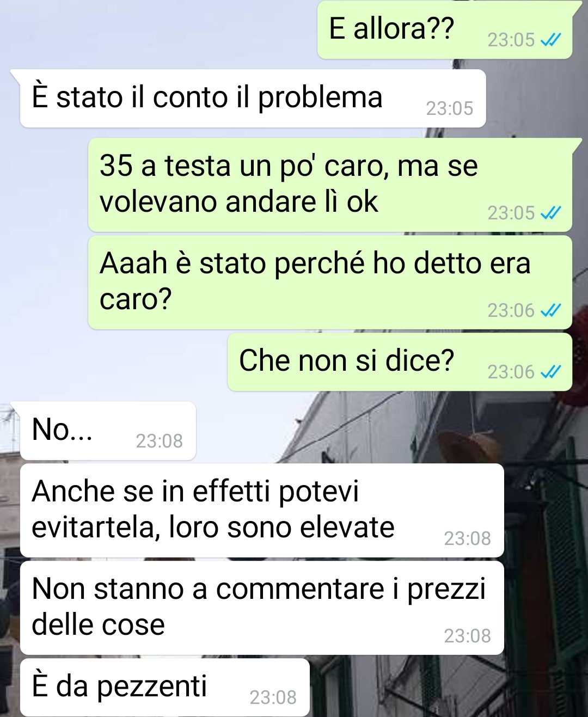Tap the 23:05 timestamp on 'E allora??'
The height and width of the screenshot is (717, 588).
click(x=511, y=40)
